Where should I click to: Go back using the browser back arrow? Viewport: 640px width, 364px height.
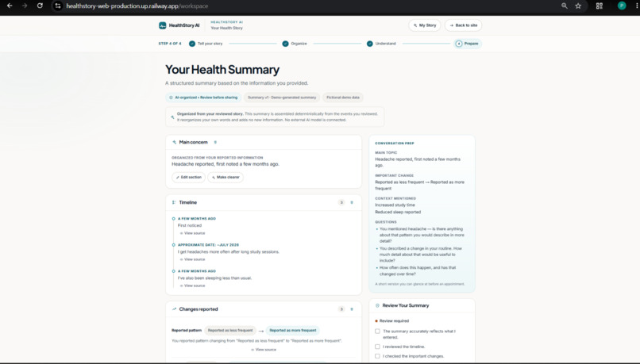click(10, 6)
